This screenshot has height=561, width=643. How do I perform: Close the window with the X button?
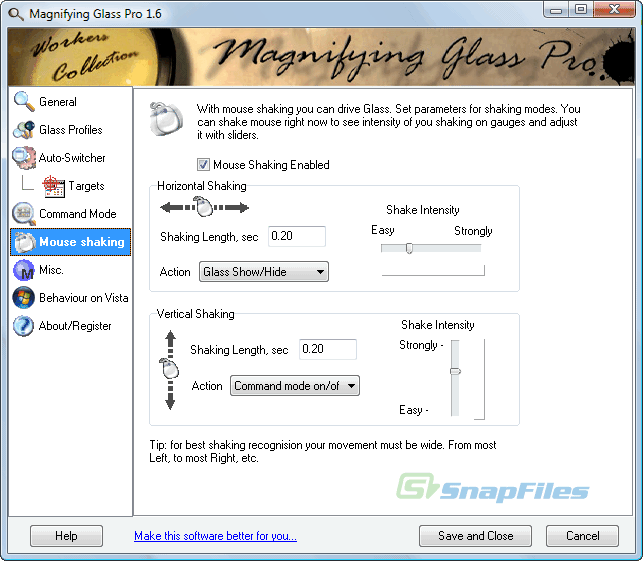coord(614,9)
